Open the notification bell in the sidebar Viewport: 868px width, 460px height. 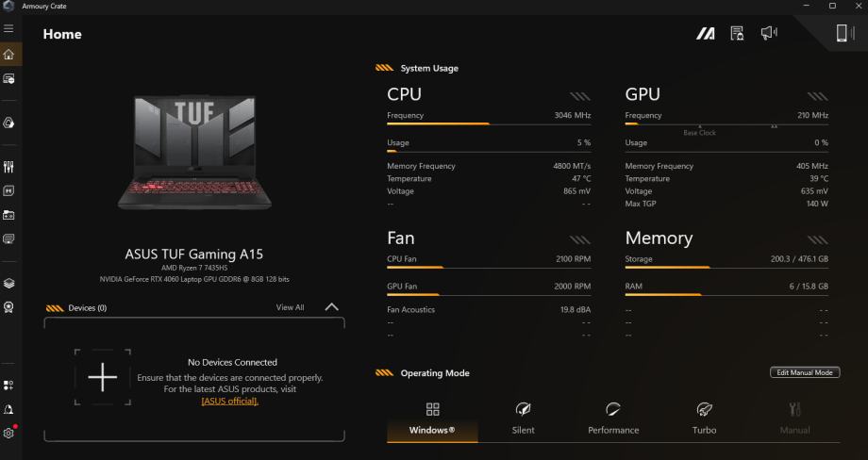(x=8, y=409)
